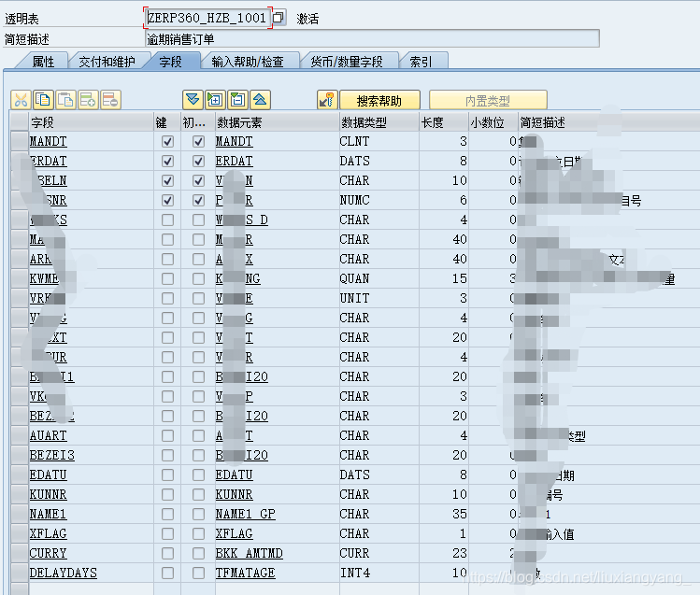Open the 索引 tab

421,62
